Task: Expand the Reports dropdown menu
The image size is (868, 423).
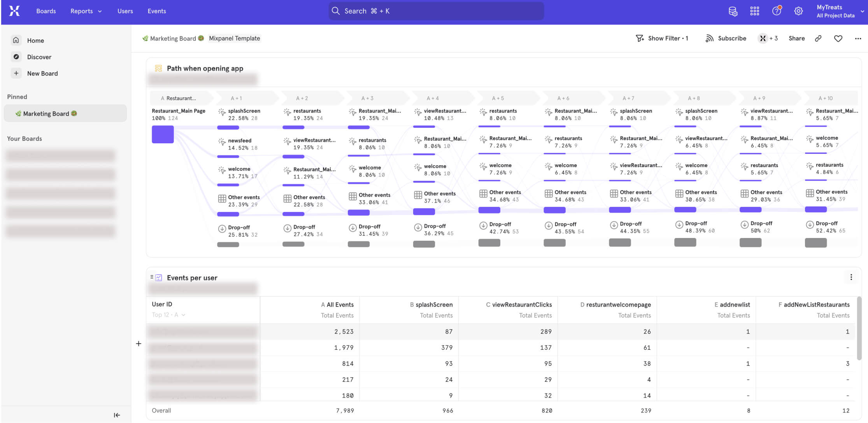Action: pyautogui.click(x=86, y=11)
